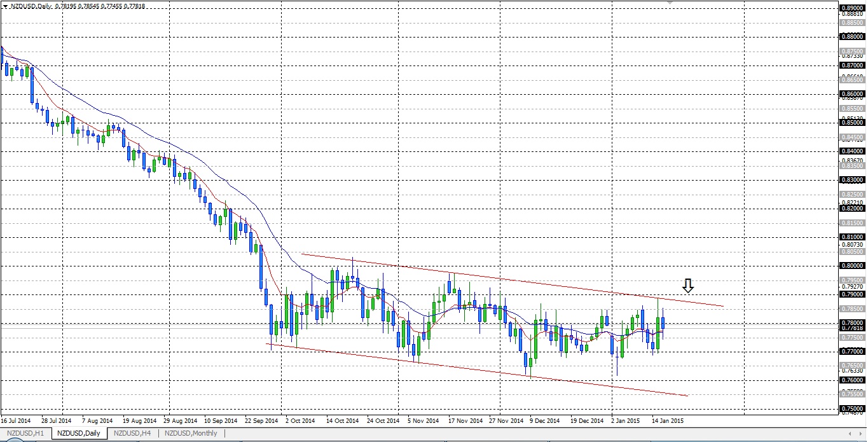Select the NZDUSD,Daily chart tab

tap(78, 433)
